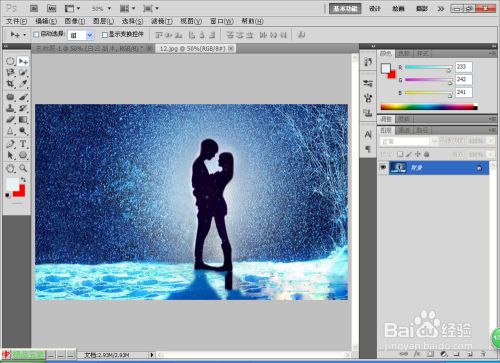Click the layer styles fx button
Image resolution: width=500 pixels, height=363 pixels.
click(417, 354)
